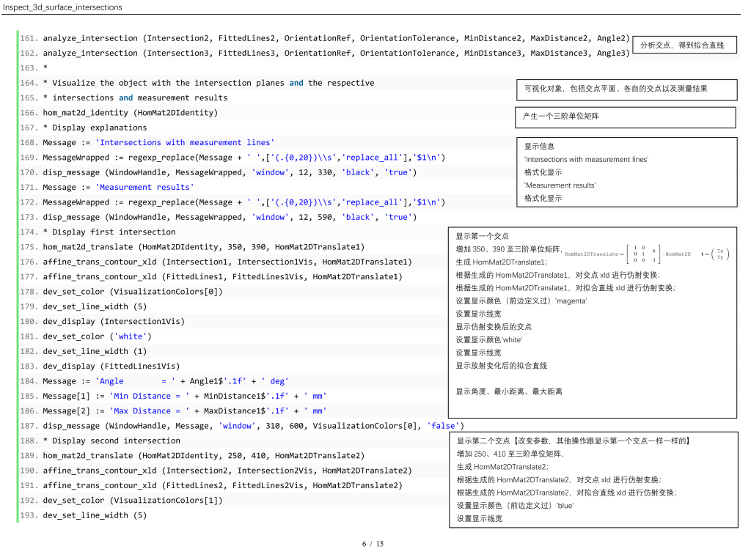This screenshot has height=560, width=751.
Task: Click the dev_set_line_width (1) statement
Action: point(95,351)
